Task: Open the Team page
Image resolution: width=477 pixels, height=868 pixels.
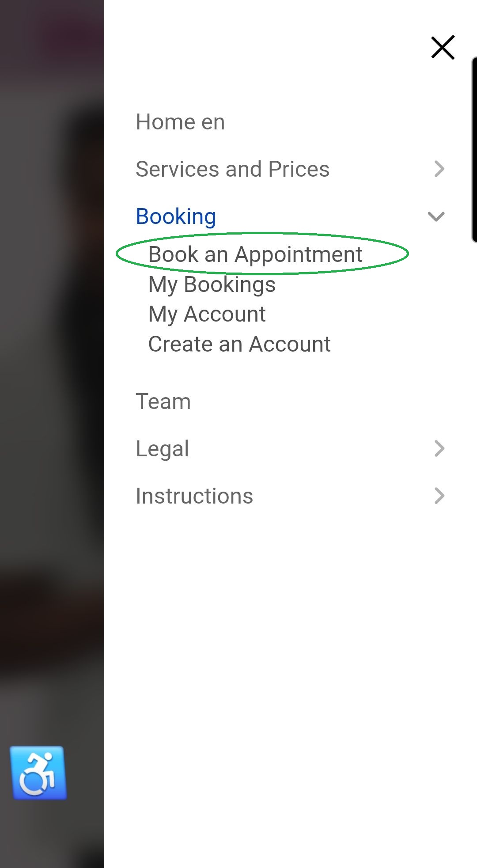Action: click(x=163, y=402)
